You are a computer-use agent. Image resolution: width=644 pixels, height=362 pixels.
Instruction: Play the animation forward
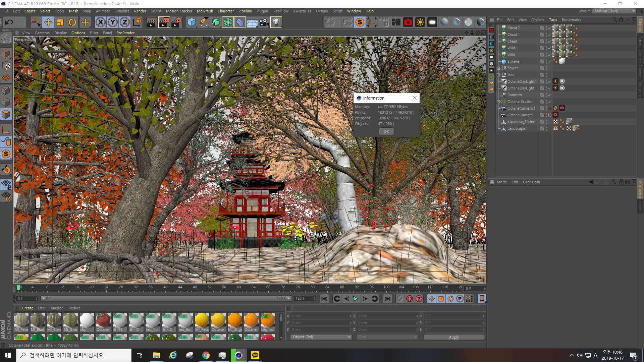click(x=356, y=299)
